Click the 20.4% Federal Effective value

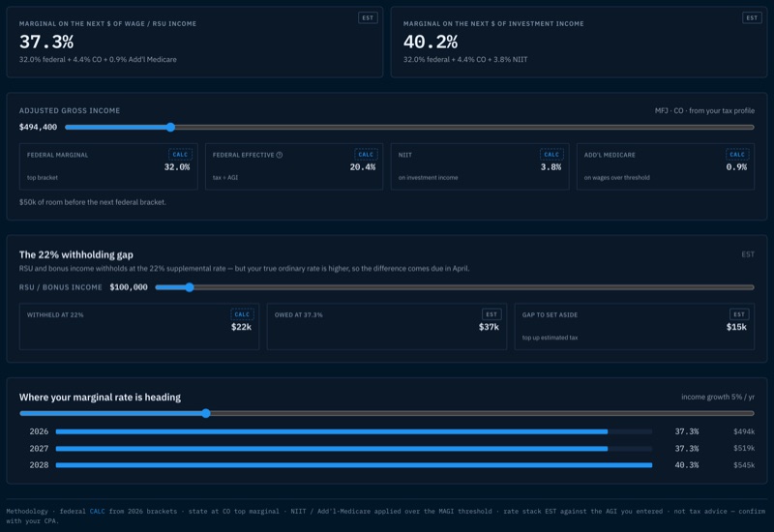[x=362, y=167]
